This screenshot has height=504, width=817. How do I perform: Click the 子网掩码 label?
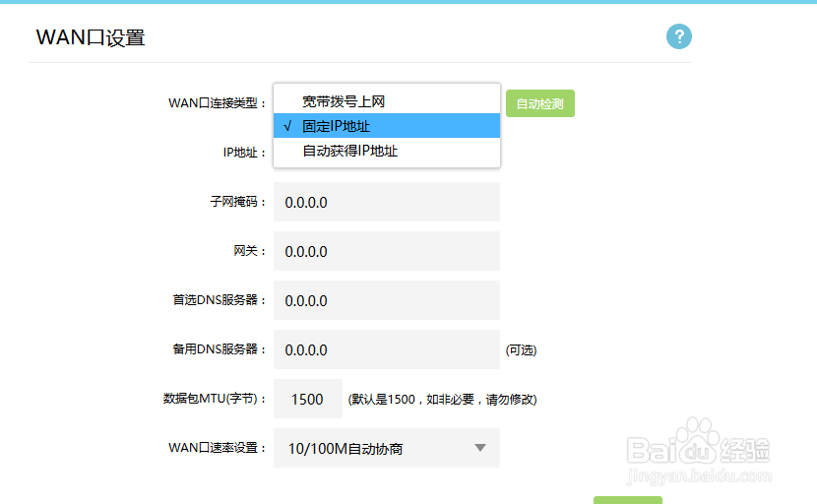click(x=238, y=202)
